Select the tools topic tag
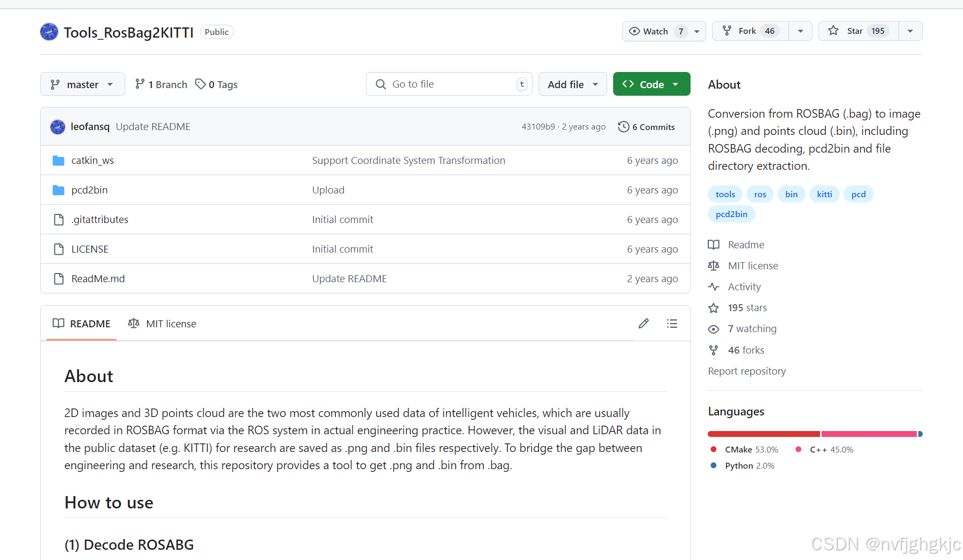The image size is (963, 560). pos(725,195)
